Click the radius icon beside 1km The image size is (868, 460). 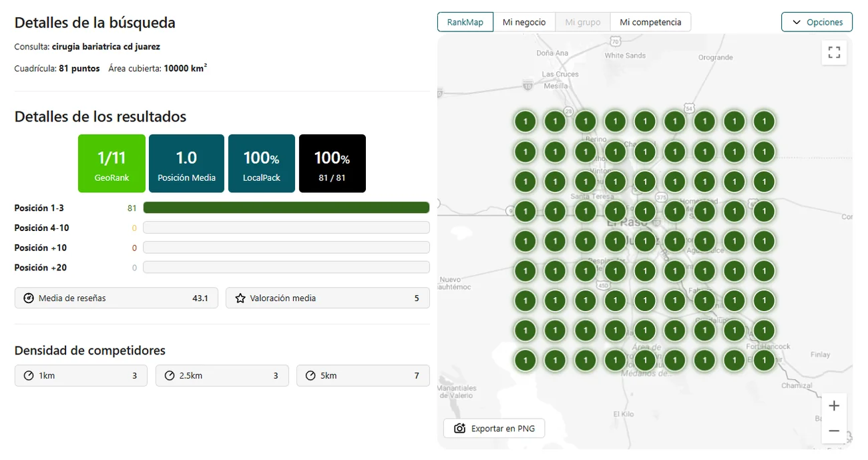[29, 376]
